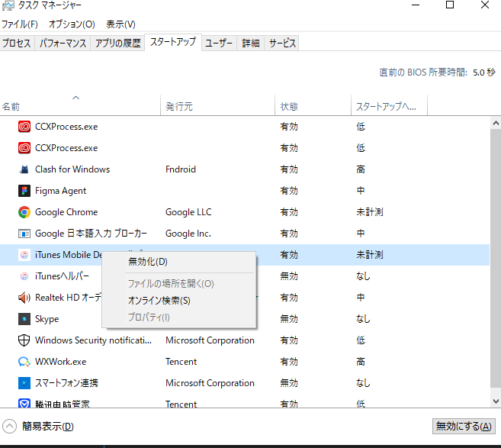The image size is (501, 448).
Task: Choose オンライン検索(S) in the context menu
Action: (179, 300)
